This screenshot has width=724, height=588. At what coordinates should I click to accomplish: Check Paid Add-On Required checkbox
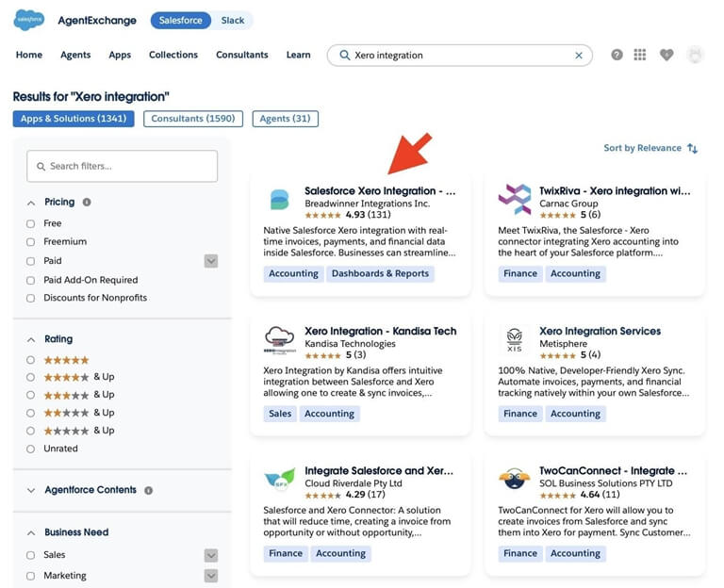tap(30, 280)
